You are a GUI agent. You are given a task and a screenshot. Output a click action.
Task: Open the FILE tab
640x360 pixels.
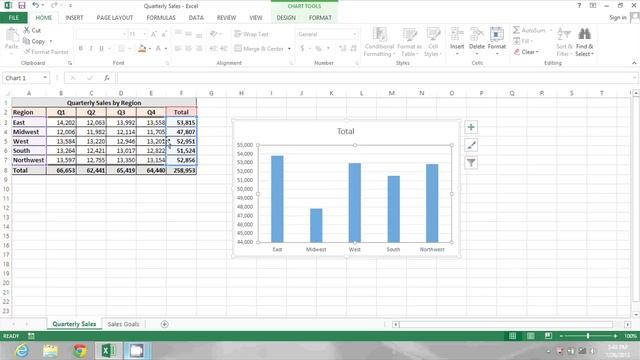14,18
